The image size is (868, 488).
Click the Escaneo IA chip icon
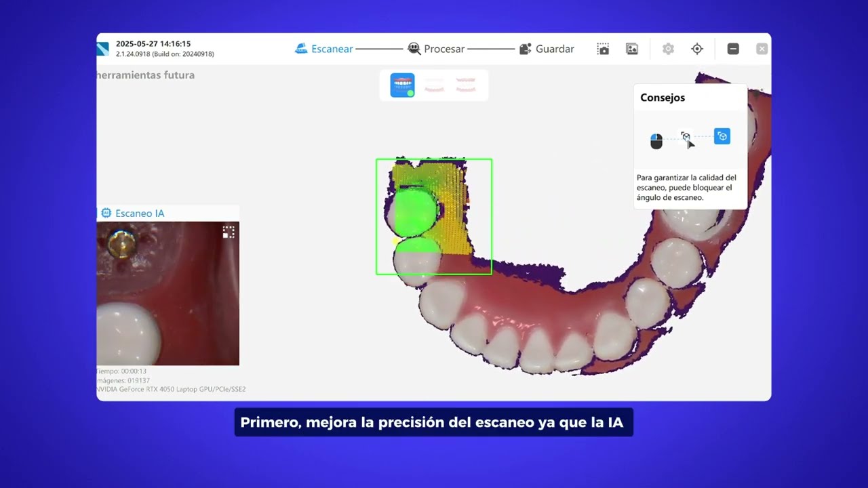(106, 213)
